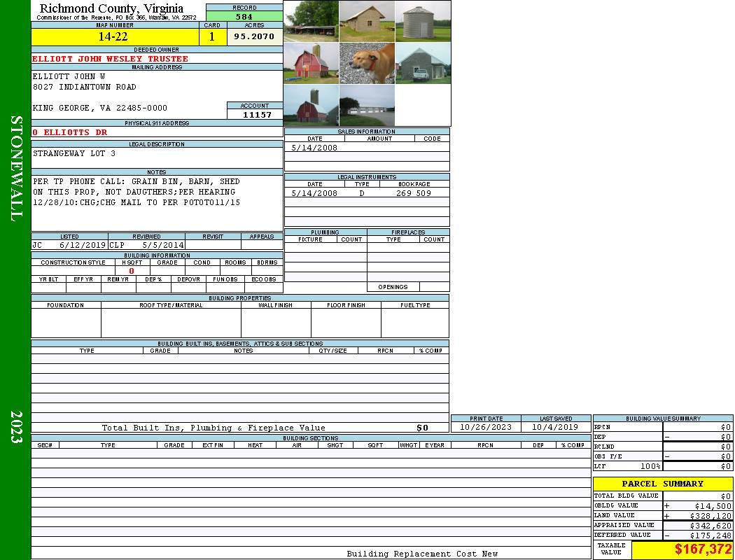Open the open-sided equipment shed photo thumbnail
Image resolution: width=735 pixels, height=560 pixels.
[311, 21]
